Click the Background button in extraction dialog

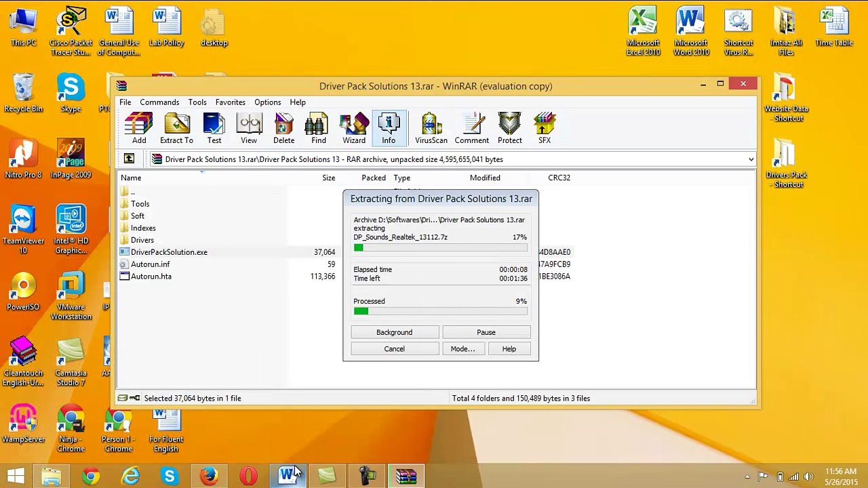395,332
